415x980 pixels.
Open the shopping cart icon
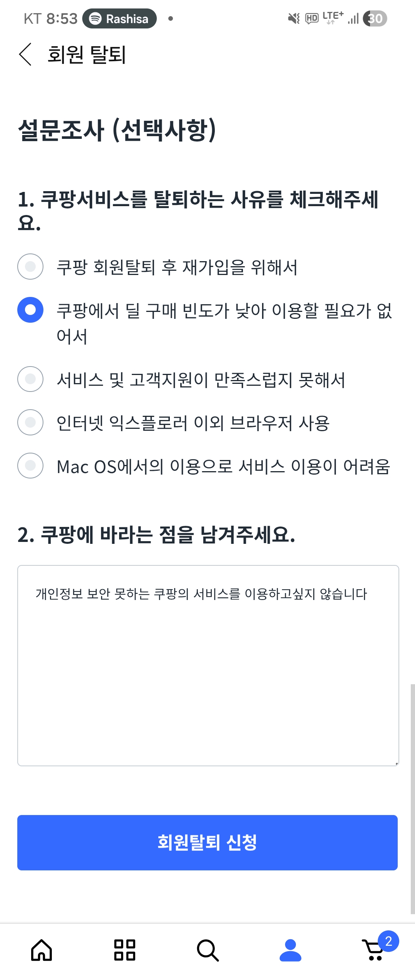(373, 951)
